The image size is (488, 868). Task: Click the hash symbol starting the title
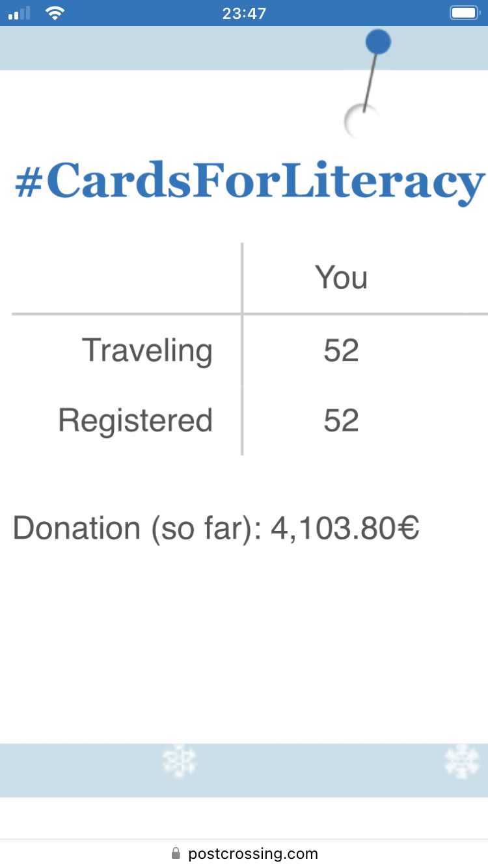click(28, 182)
